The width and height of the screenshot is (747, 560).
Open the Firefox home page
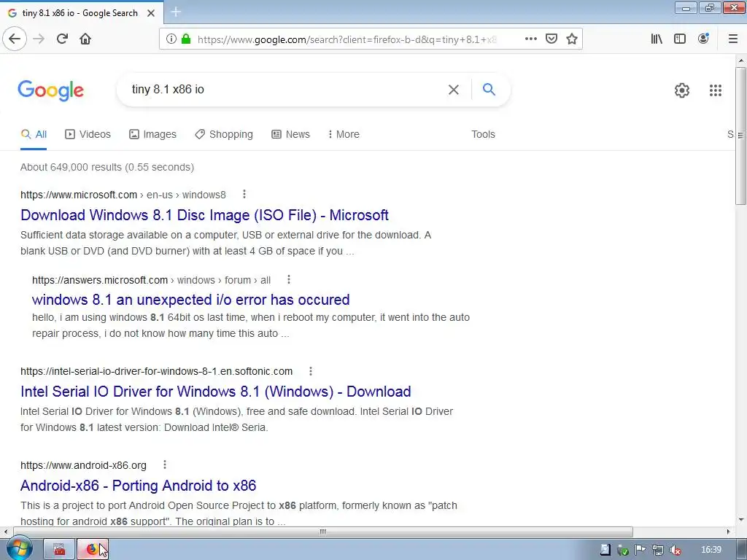pyautogui.click(x=85, y=39)
